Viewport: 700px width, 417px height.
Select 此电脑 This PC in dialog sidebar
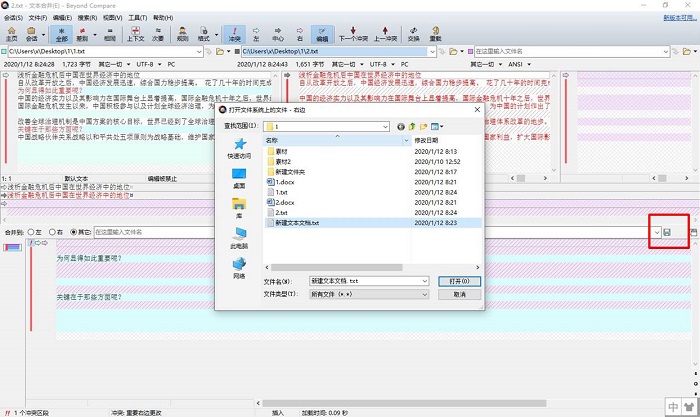pos(239,238)
